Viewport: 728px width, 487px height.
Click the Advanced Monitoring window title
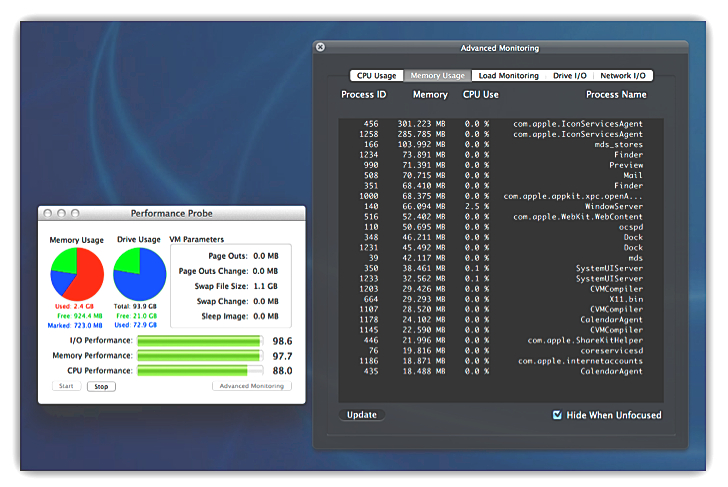500,48
